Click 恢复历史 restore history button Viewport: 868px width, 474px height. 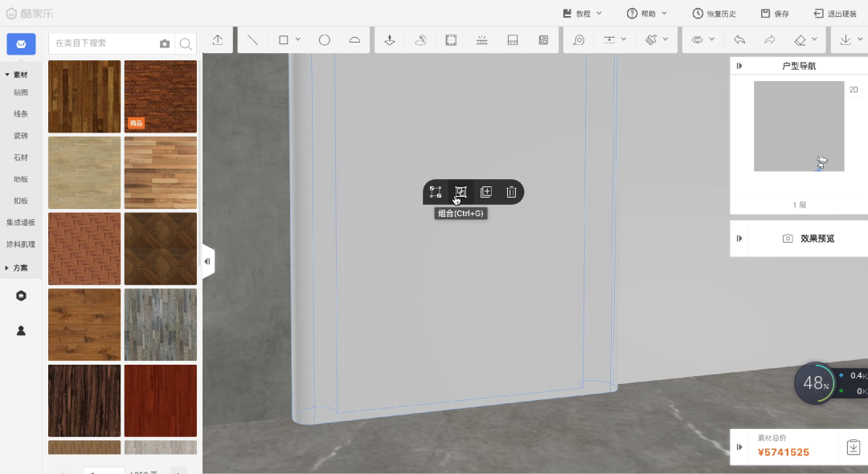(714, 14)
